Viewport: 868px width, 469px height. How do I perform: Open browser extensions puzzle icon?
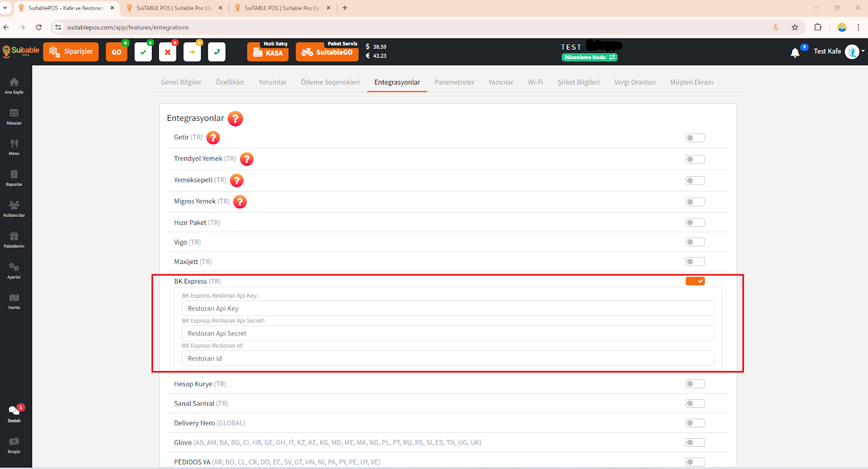(818, 27)
